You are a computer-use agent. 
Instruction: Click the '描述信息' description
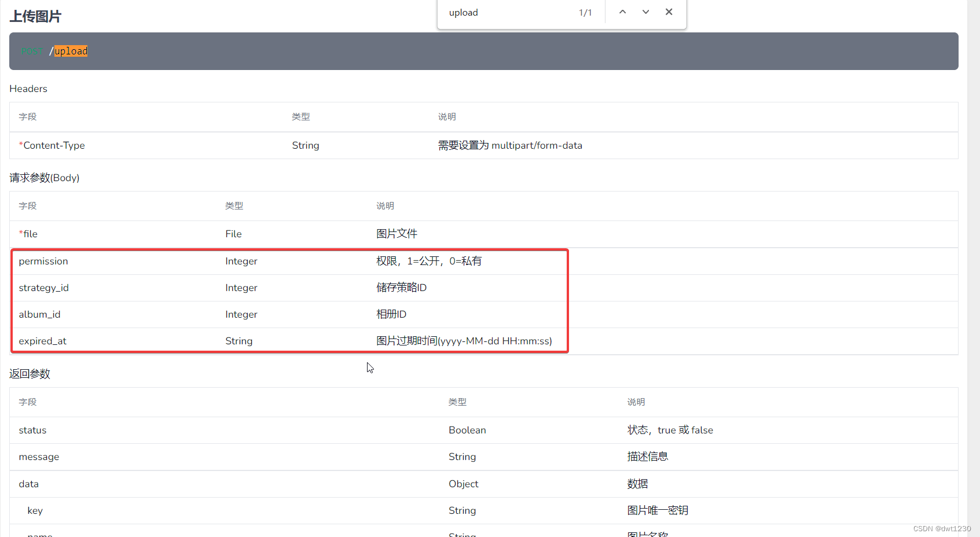click(648, 457)
